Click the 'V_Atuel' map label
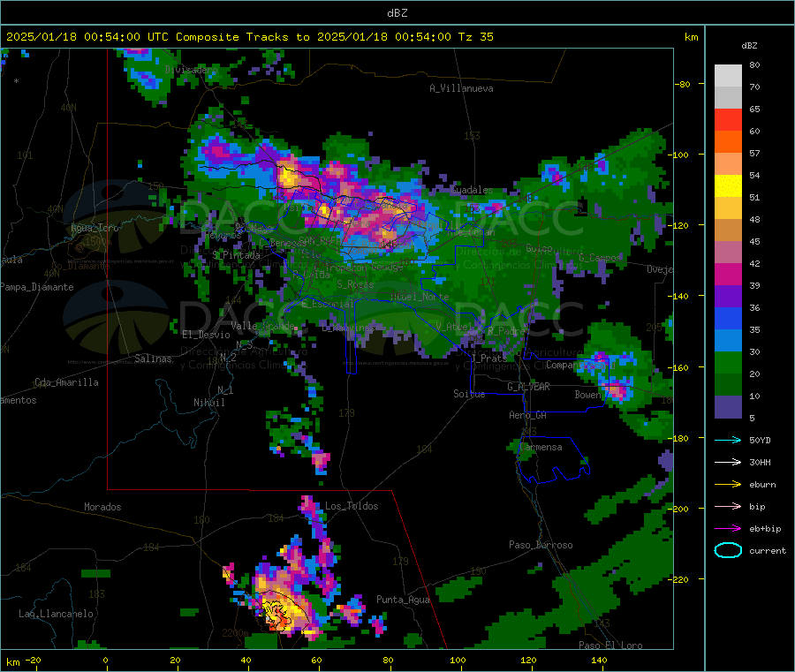The width and height of the screenshot is (795, 672). click(x=454, y=327)
